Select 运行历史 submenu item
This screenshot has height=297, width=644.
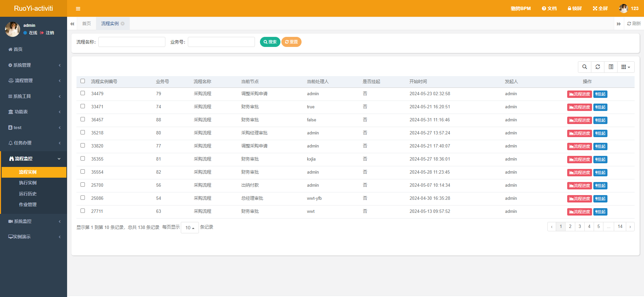click(28, 194)
